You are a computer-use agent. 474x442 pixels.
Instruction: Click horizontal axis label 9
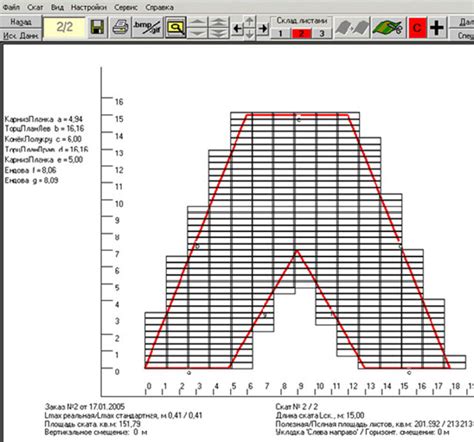click(x=301, y=386)
